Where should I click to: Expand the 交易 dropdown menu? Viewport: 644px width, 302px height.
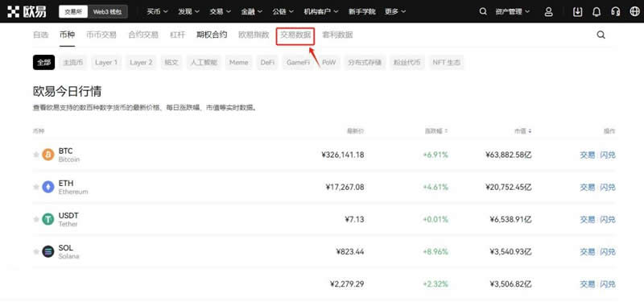pos(221,11)
